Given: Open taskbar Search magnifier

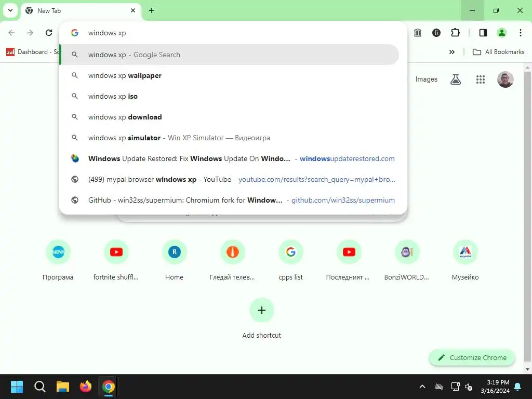Looking at the screenshot, I should 40,387.
